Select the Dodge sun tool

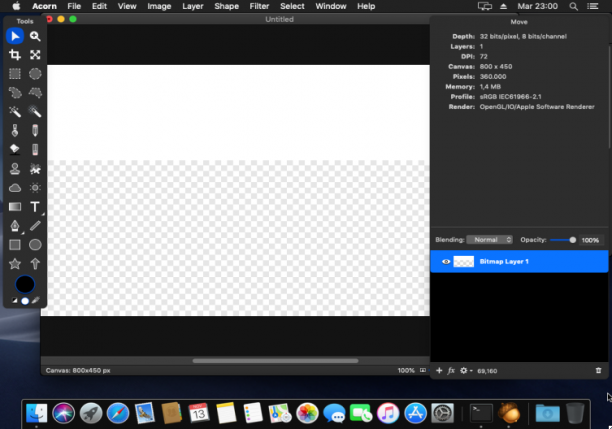point(35,188)
